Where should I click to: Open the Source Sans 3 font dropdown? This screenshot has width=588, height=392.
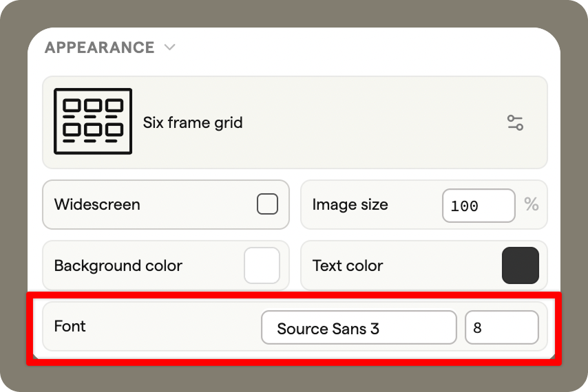click(358, 328)
